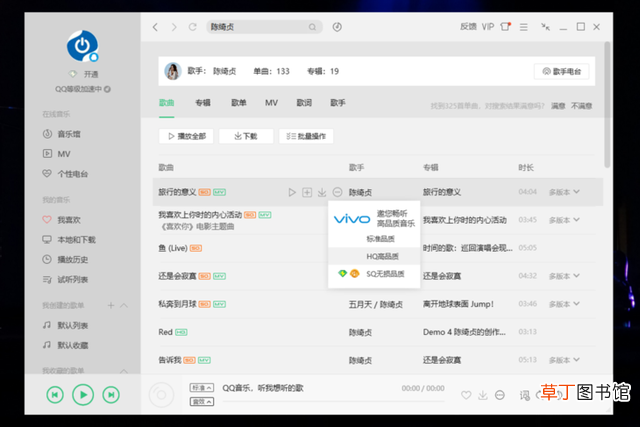640x427 pixels.
Task: Open the 标准 quality dropdown in player
Action: [202, 388]
